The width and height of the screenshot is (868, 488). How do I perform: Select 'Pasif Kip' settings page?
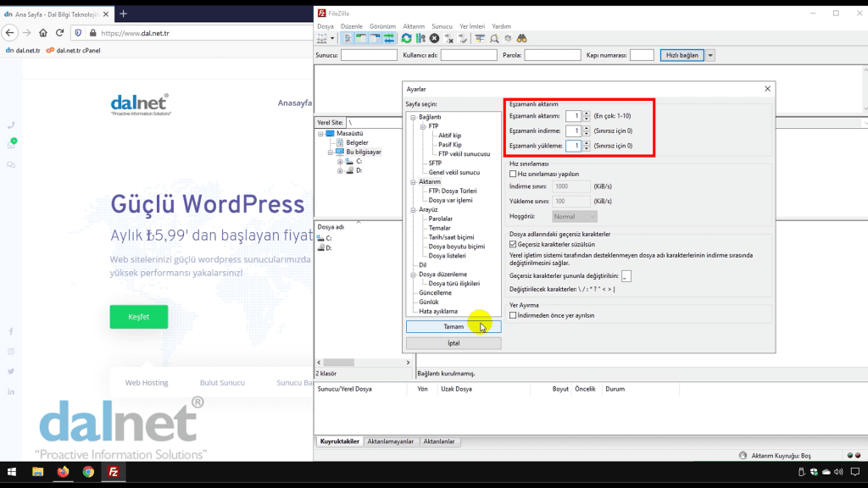click(450, 145)
